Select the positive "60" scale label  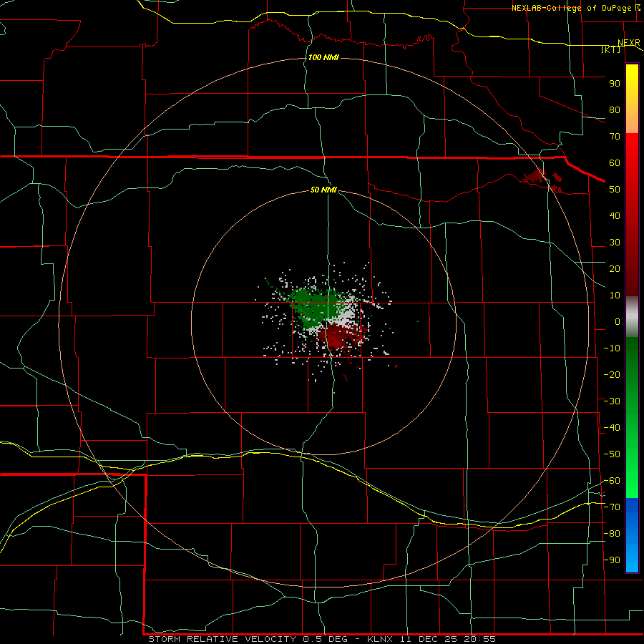[615, 163]
